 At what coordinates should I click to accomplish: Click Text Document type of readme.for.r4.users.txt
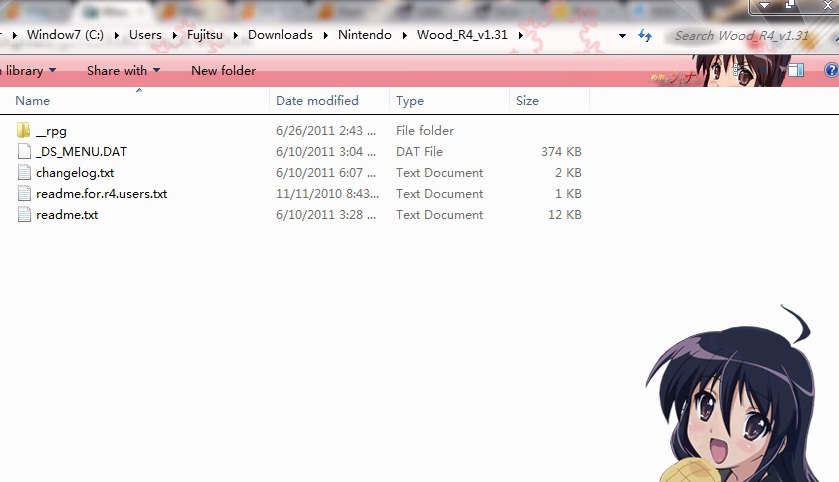coord(439,194)
